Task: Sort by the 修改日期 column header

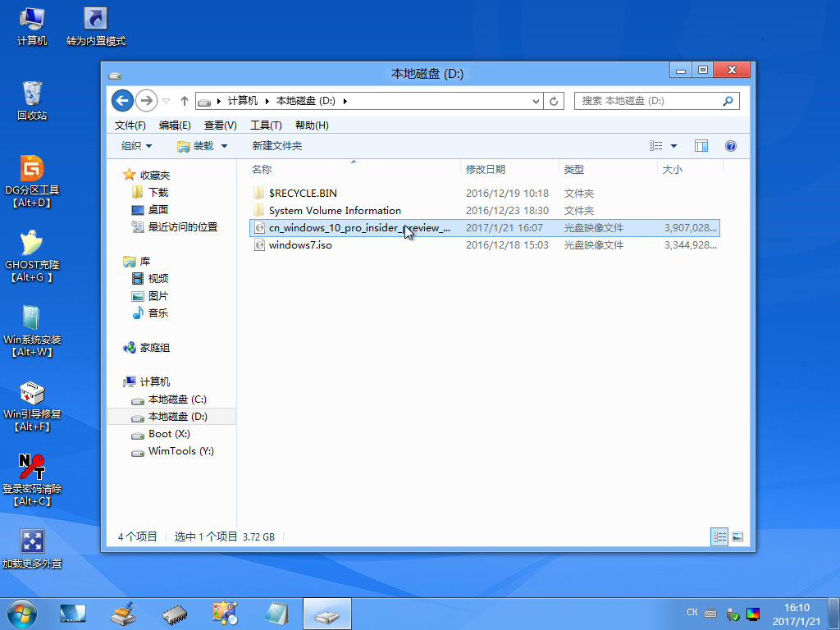Action: (x=509, y=169)
